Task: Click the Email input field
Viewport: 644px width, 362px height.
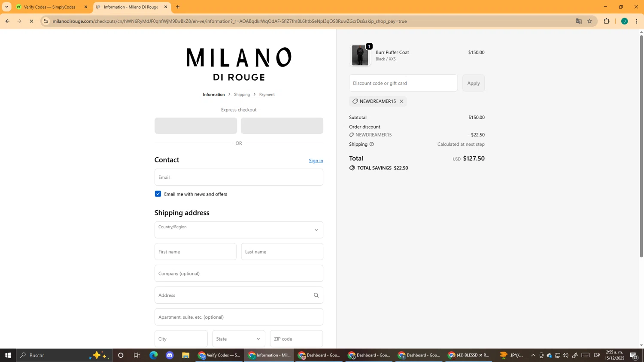Action: tap(239, 177)
